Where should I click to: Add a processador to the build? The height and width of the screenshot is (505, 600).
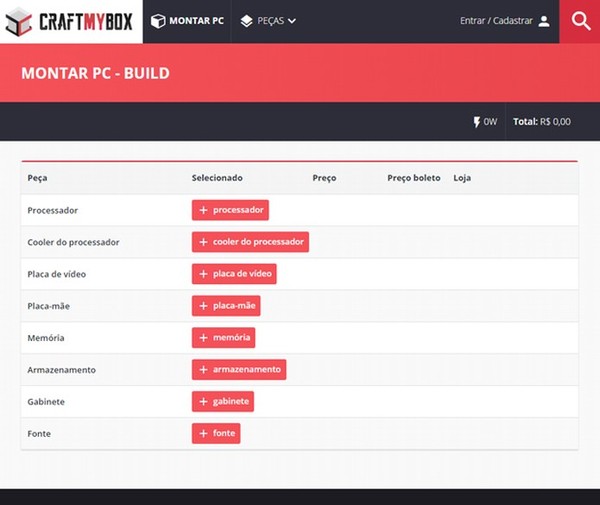coord(230,210)
